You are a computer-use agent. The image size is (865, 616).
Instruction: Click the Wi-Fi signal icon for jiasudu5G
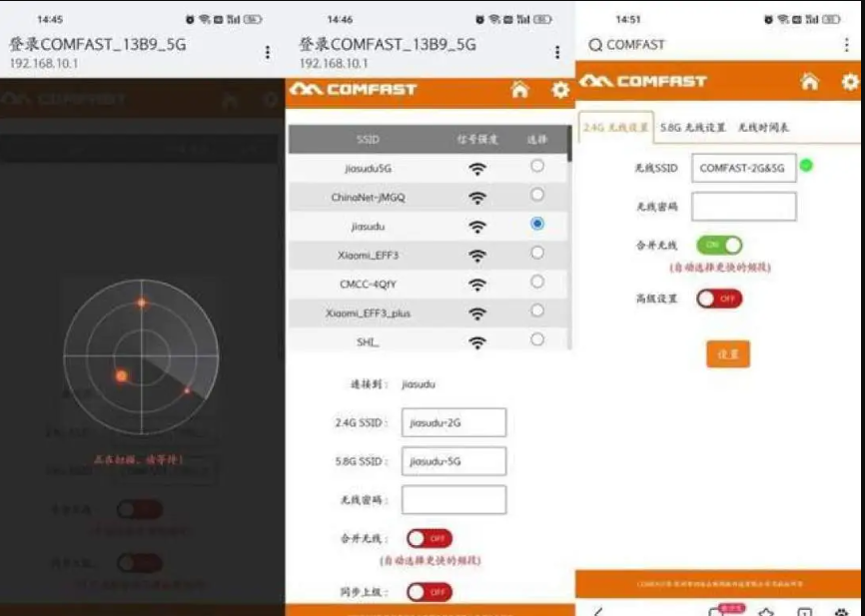[477, 169]
